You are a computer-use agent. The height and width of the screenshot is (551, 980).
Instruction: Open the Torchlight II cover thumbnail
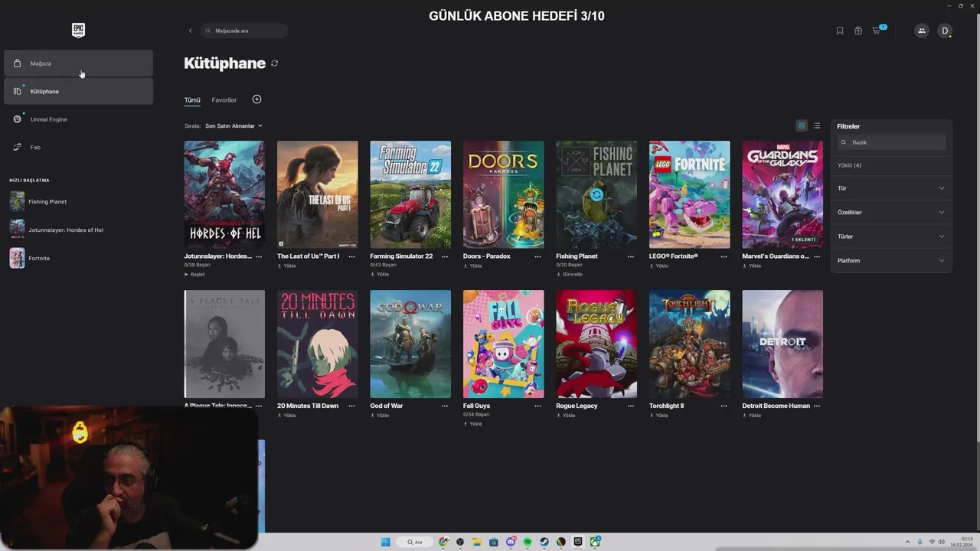689,344
